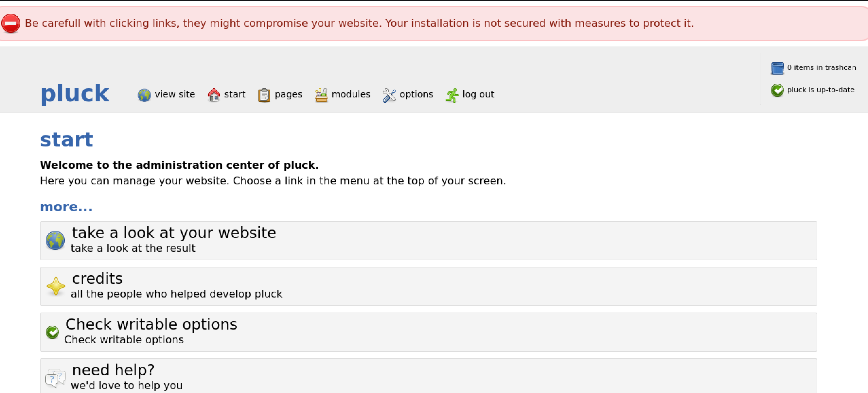Open the options menu item
This screenshot has height=393, width=868.
coord(416,94)
